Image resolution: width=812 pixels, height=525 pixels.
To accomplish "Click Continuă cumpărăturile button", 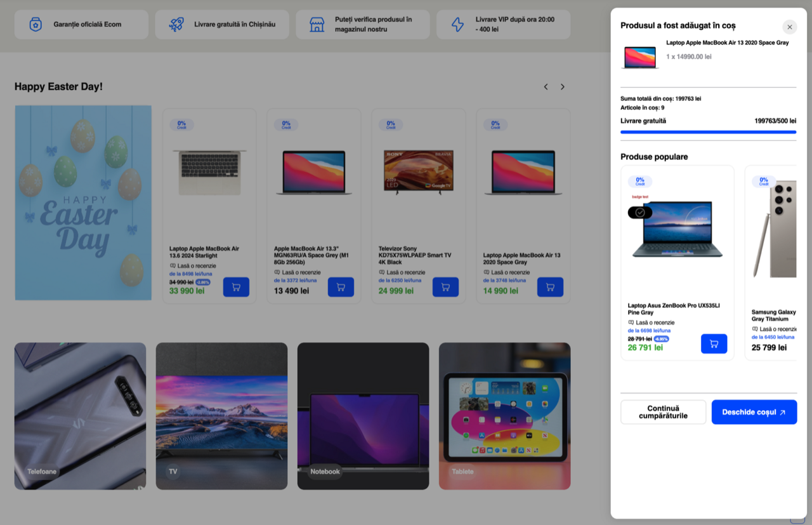I will (663, 412).
